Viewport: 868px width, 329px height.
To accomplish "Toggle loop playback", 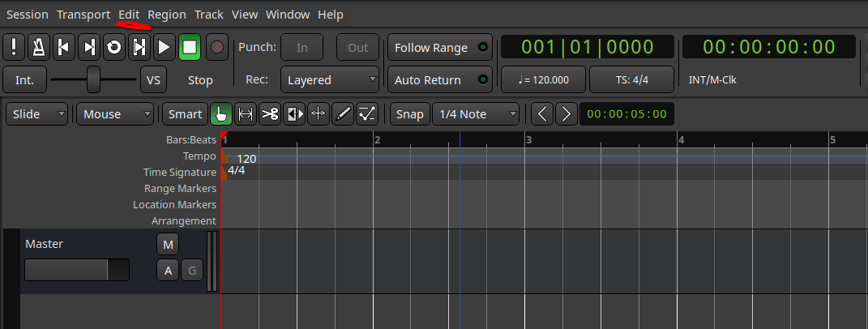I will tap(113, 47).
